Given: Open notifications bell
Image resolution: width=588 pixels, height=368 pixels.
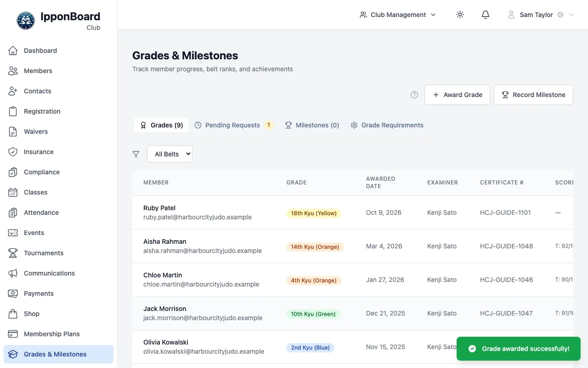Looking at the screenshot, I should tap(486, 15).
